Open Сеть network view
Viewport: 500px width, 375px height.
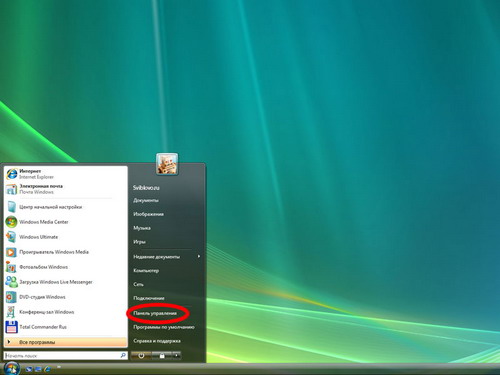click(139, 284)
